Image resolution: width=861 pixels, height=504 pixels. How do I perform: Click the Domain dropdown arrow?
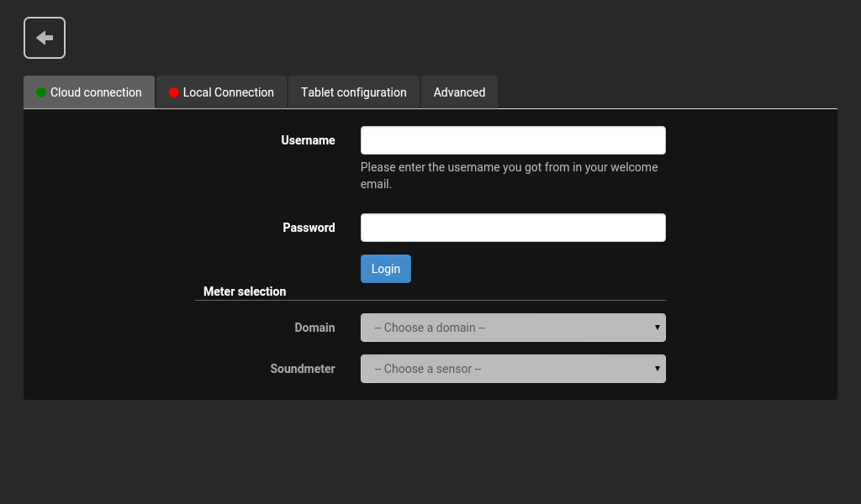click(657, 328)
